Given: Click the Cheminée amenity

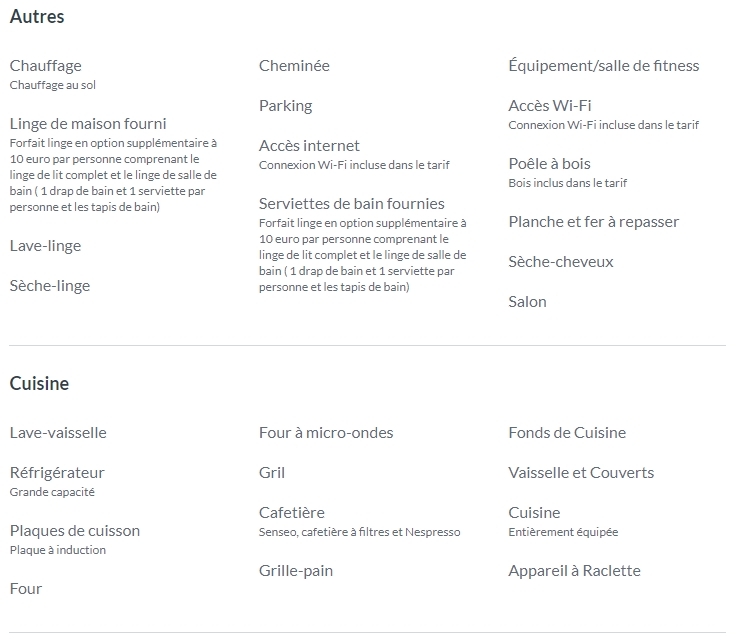Looking at the screenshot, I should click(294, 66).
